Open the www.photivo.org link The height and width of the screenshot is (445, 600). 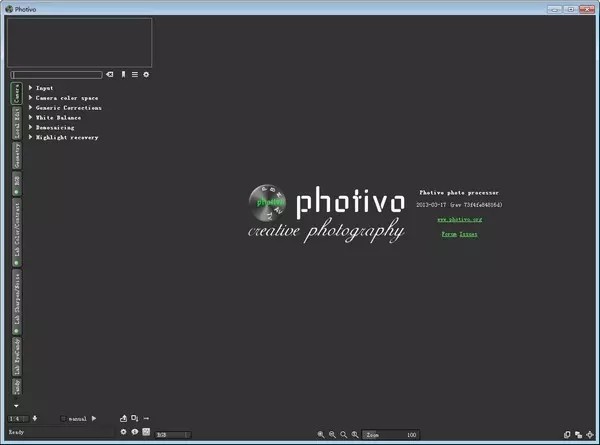point(460,219)
